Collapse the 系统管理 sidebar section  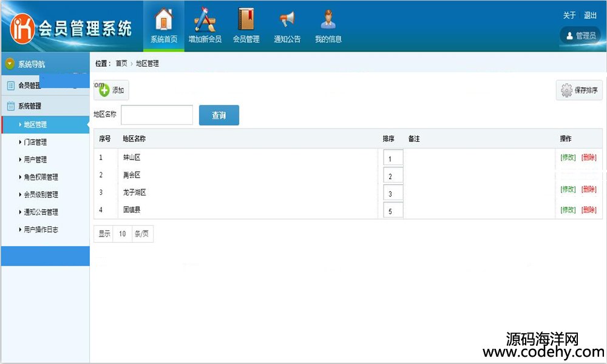coord(46,106)
